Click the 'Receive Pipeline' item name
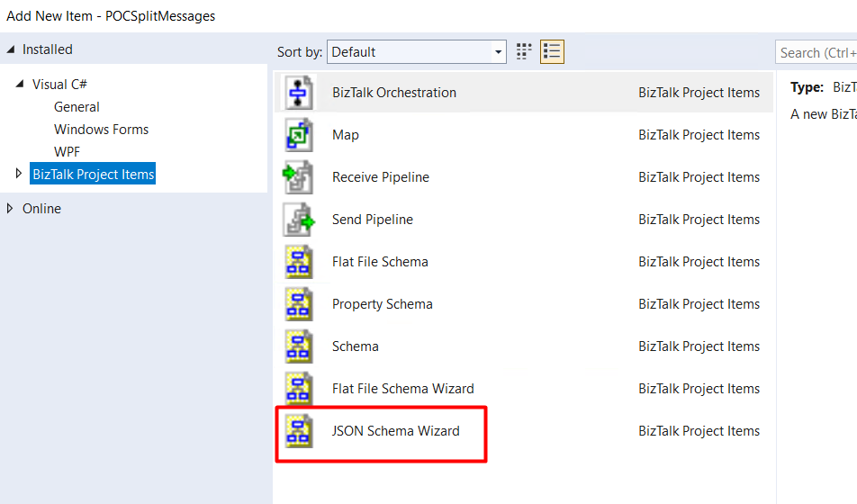Screen dimensions: 857x504 pos(381,177)
